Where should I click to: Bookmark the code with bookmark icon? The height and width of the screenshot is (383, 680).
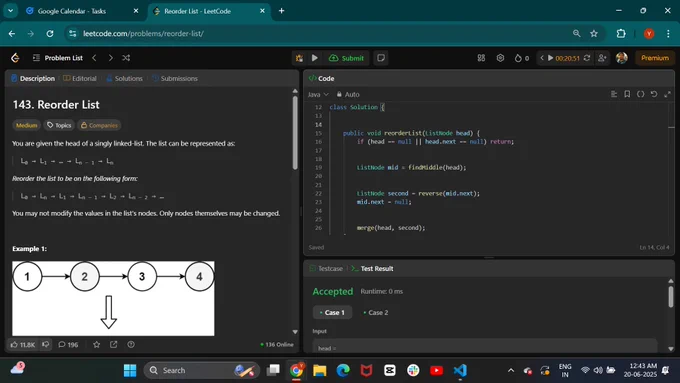(627, 94)
